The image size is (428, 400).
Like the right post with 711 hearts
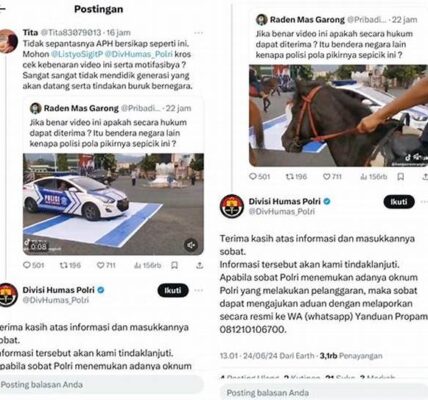point(332,177)
